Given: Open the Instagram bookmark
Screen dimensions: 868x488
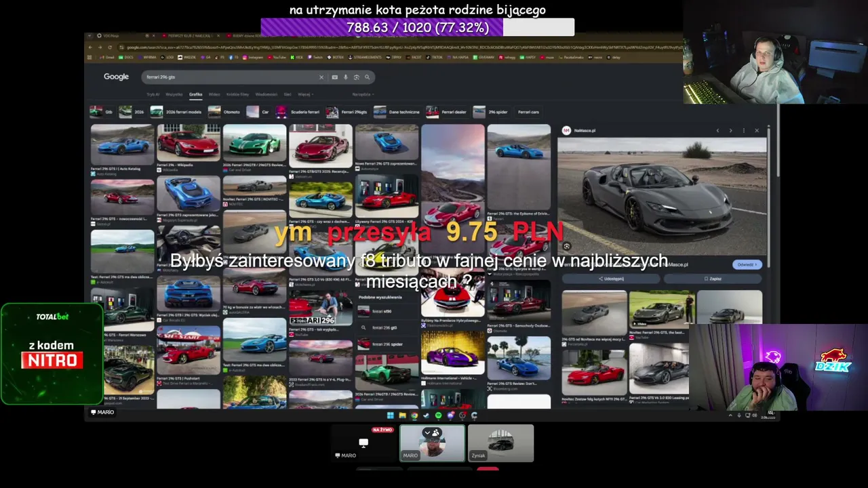Looking at the screenshot, I should [x=252, y=58].
